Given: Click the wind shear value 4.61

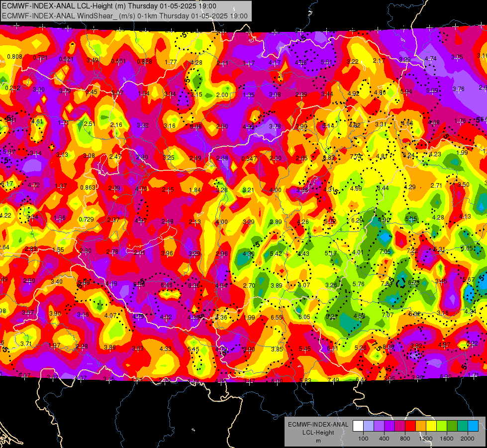Looking at the screenshot, I should click(x=37, y=121).
